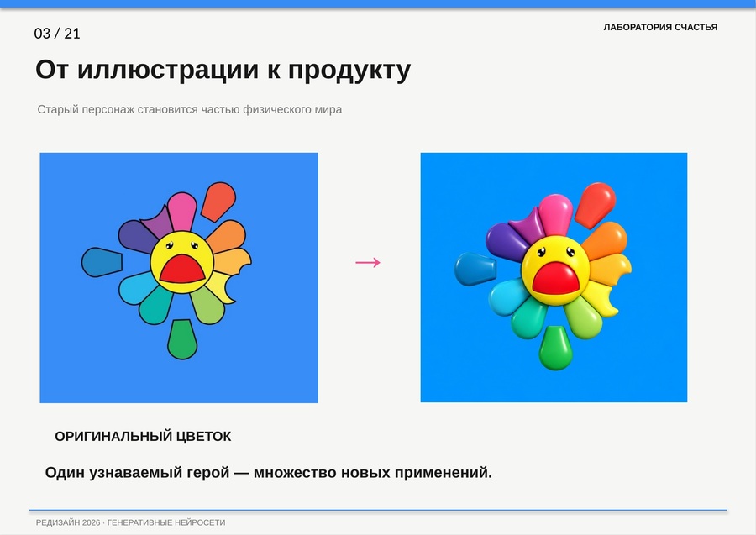Click the detached red petal of flat flower
756x535 pixels.
tap(218, 202)
